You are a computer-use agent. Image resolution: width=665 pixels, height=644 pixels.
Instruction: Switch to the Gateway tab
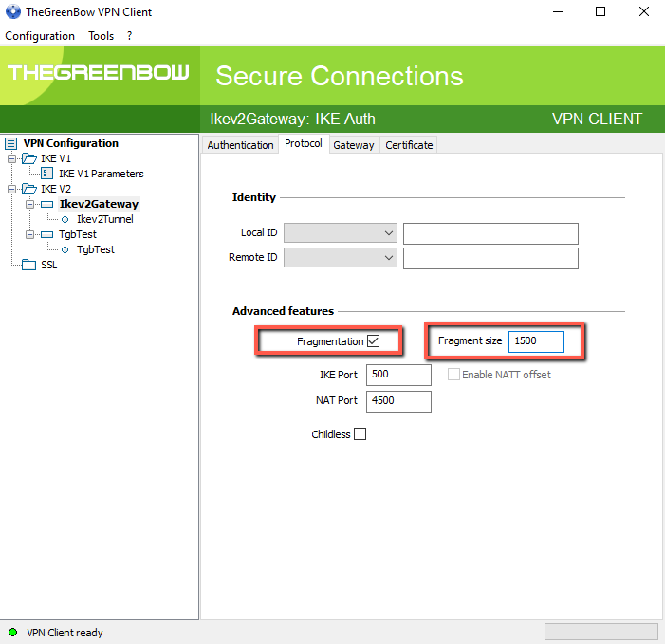tap(354, 145)
